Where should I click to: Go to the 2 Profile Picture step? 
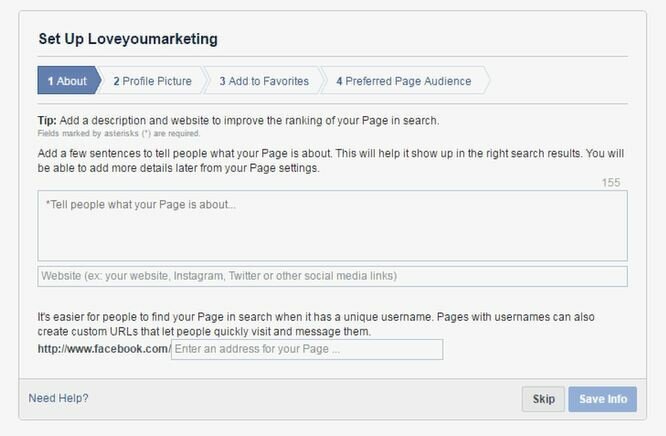(x=152, y=81)
